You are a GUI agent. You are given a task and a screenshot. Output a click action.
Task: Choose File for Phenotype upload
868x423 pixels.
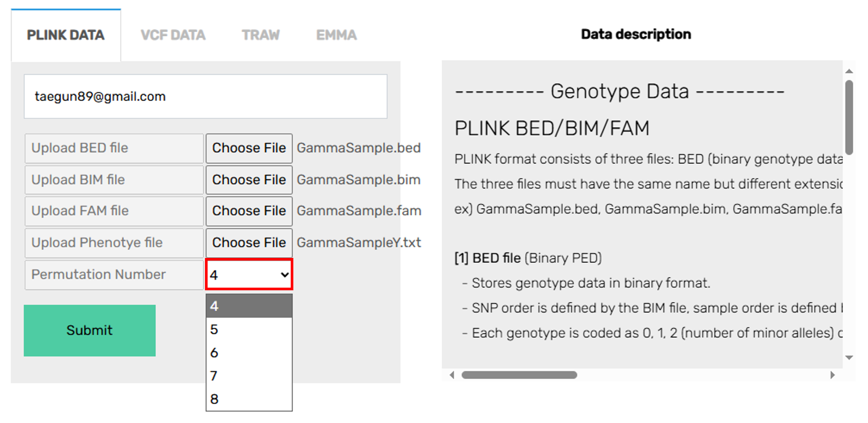tap(249, 243)
